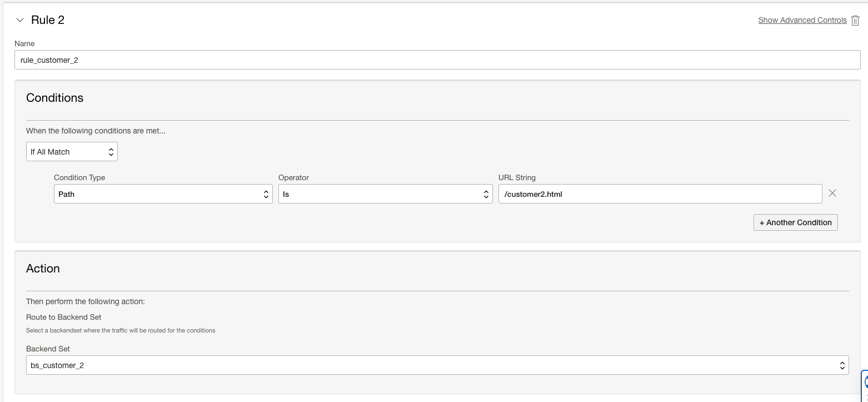The width and height of the screenshot is (868, 402).
Task: Remove the Path condition with the X icon
Action: [832, 193]
